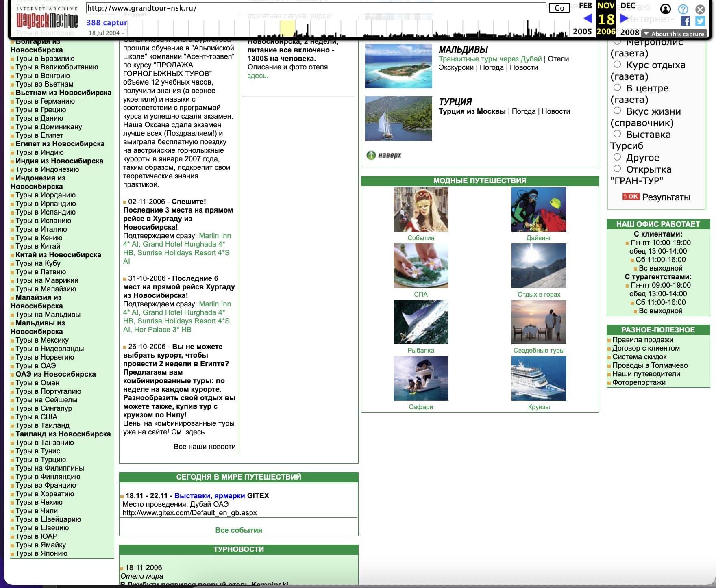Open the Maldives island thumbnail
This screenshot has height=588, width=716.
click(398, 66)
